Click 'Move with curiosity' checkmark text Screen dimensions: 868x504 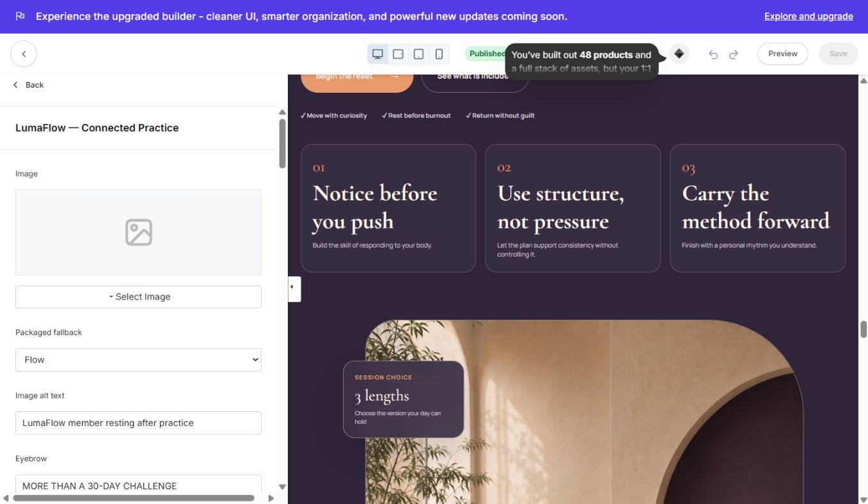click(334, 116)
